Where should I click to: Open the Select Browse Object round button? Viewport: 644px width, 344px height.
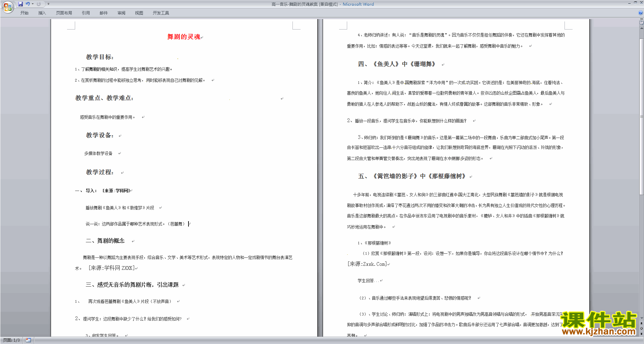point(641,328)
